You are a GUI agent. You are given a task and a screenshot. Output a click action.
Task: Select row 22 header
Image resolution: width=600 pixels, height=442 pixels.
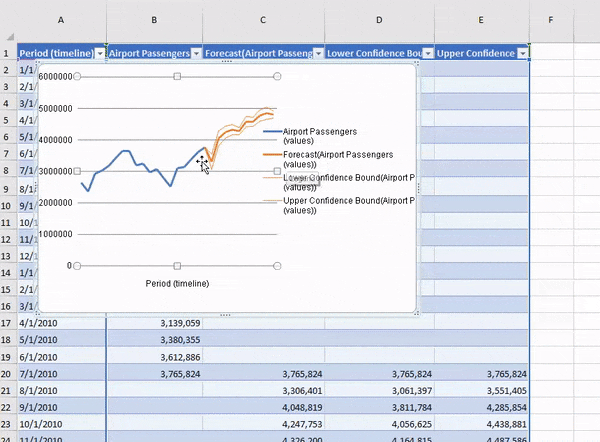(x=6, y=408)
